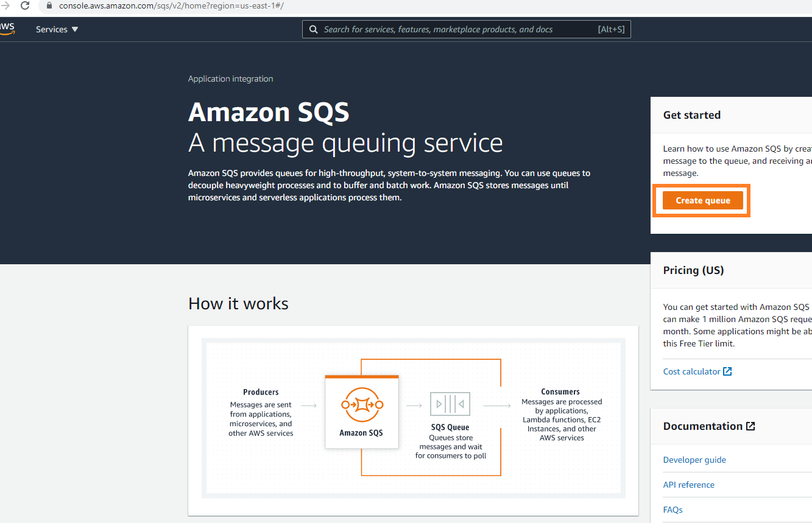This screenshot has height=523, width=812.
Task: Click the magnifying glass search icon
Action: click(x=313, y=29)
